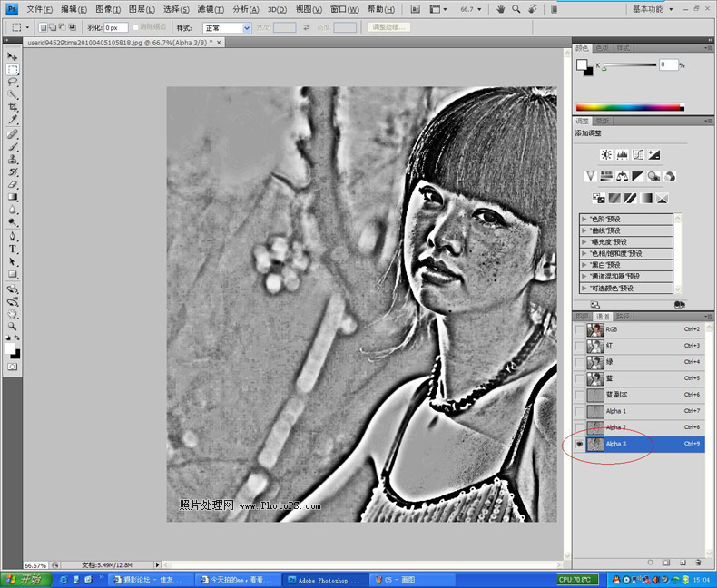Select the Rectangular Marquee tool
The width and height of the screenshot is (717, 588).
13,69
